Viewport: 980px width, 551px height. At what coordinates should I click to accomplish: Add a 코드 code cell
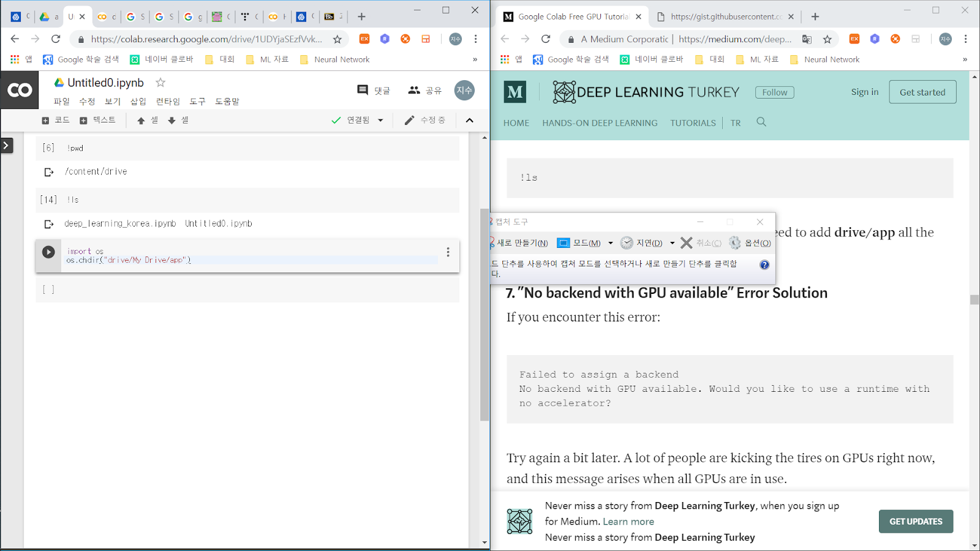pos(56,120)
